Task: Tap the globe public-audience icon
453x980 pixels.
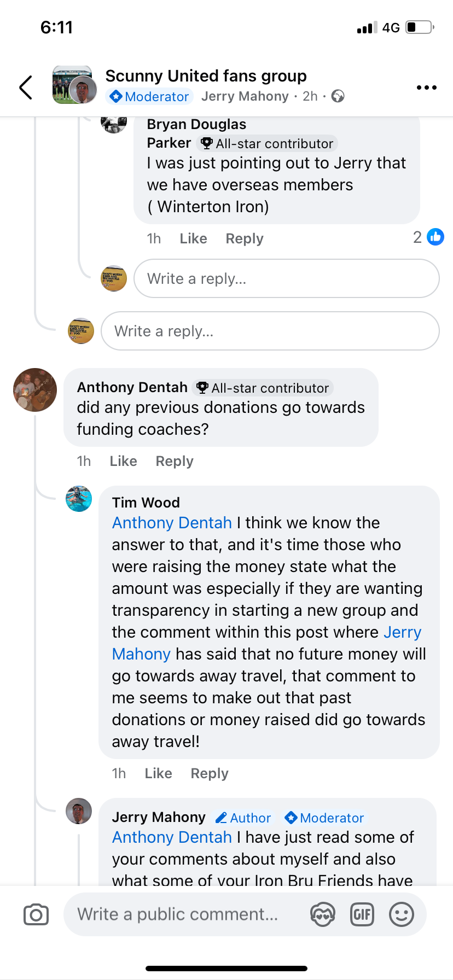Action: pos(338,97)
